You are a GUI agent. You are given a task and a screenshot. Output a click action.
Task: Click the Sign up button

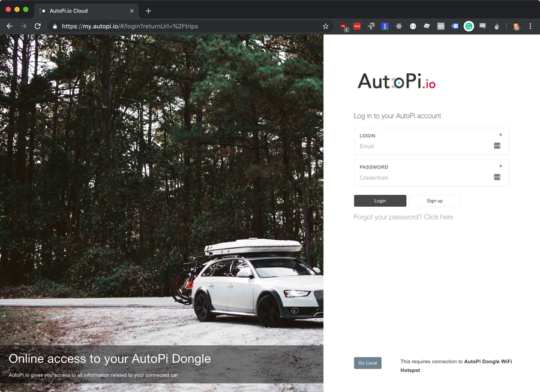(x=434, y=201)
